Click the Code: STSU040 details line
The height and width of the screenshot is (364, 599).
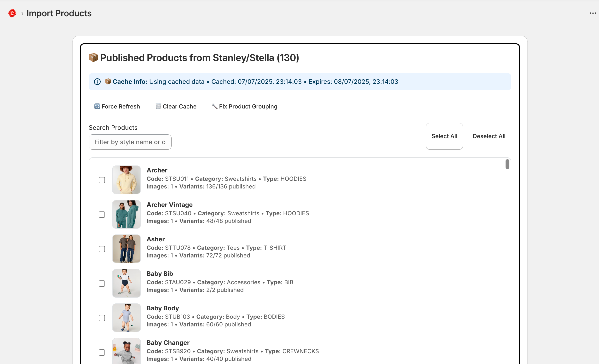[x=228, y=213]
